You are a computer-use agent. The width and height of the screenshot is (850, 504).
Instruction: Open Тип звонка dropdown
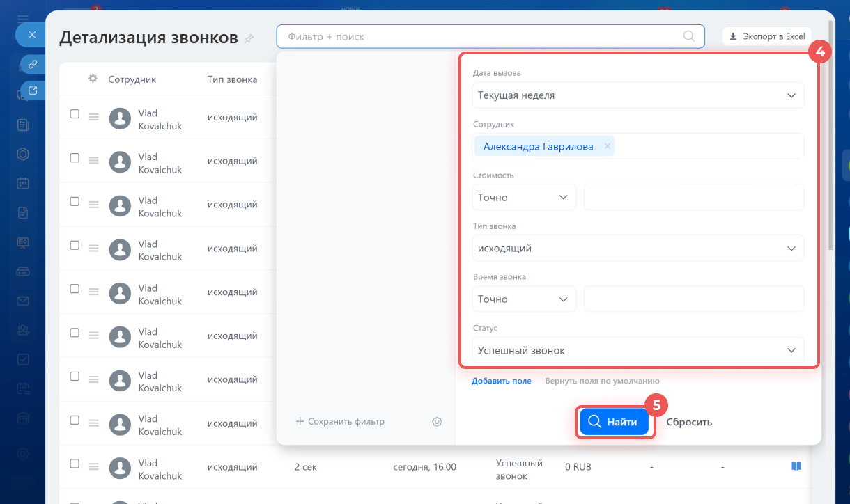tap(637, 248)
